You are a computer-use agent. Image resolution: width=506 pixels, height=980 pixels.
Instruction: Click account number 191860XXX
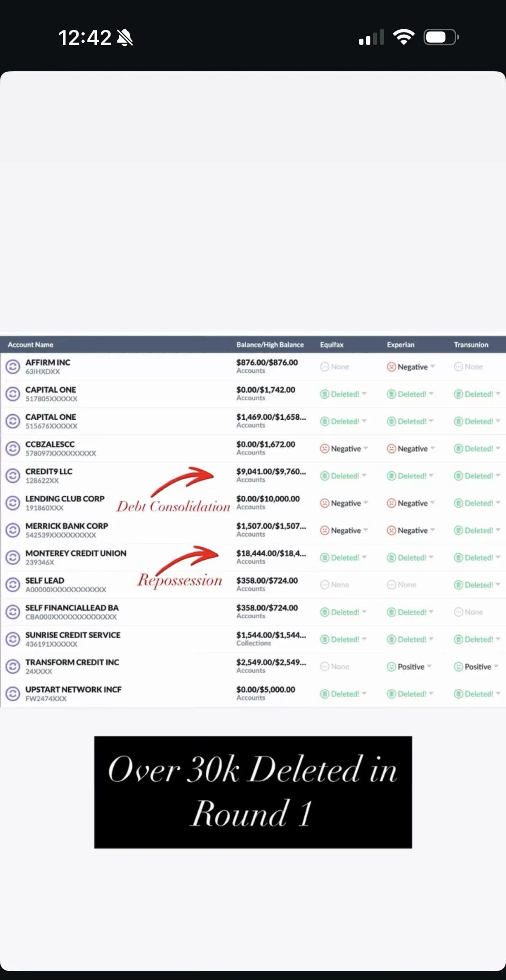tap(44, 508)
